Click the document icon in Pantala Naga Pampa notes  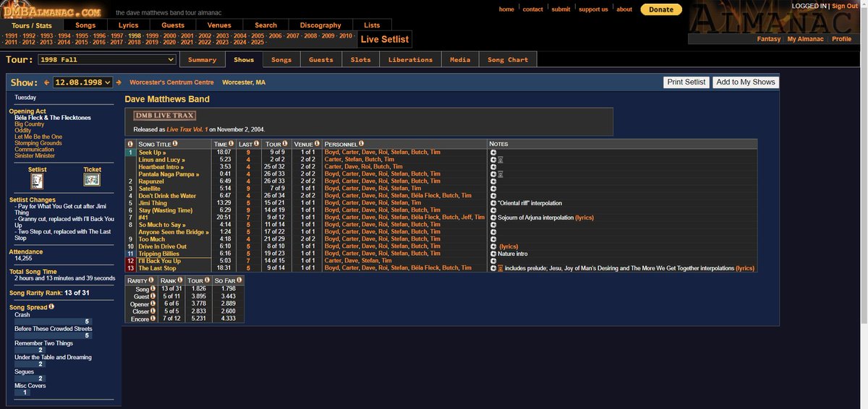[x=501, y=174]
